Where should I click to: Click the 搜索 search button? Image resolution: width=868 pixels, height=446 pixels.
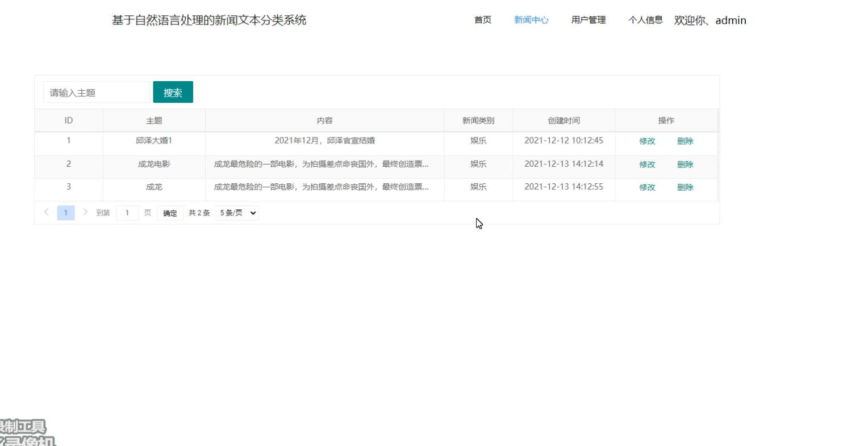click(173, 91)
